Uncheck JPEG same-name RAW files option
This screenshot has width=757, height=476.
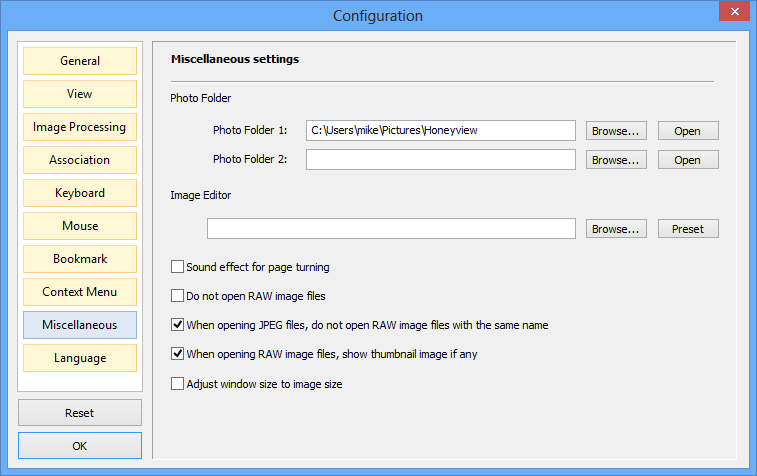pos(177,325)
